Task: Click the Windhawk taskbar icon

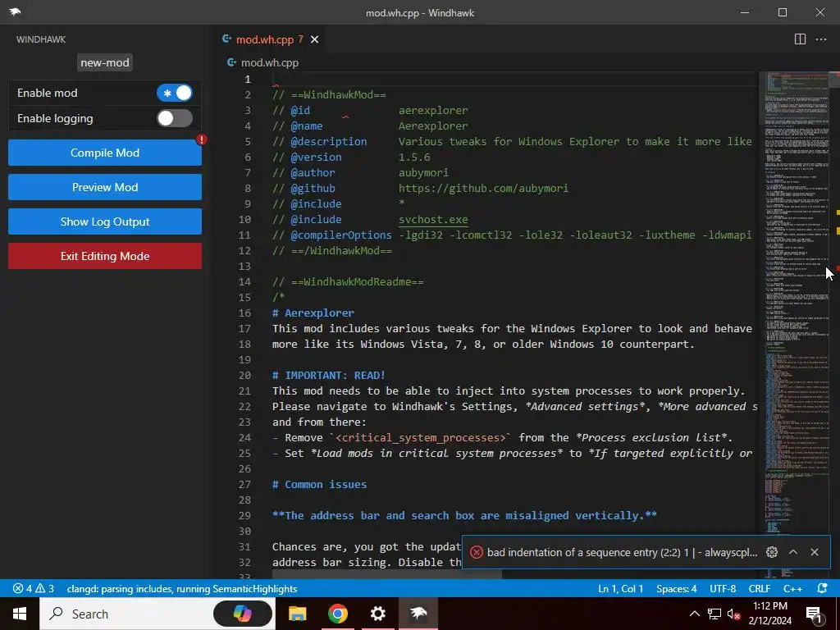Action: pos(418,614)
